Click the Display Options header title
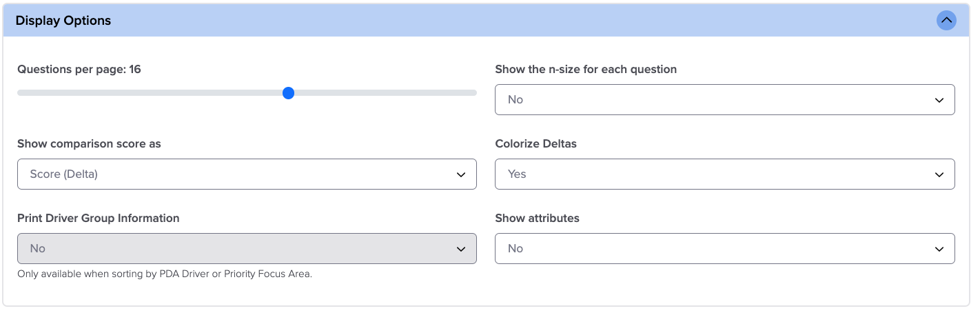This screenshot has height=313, width=980. (63, 21)
